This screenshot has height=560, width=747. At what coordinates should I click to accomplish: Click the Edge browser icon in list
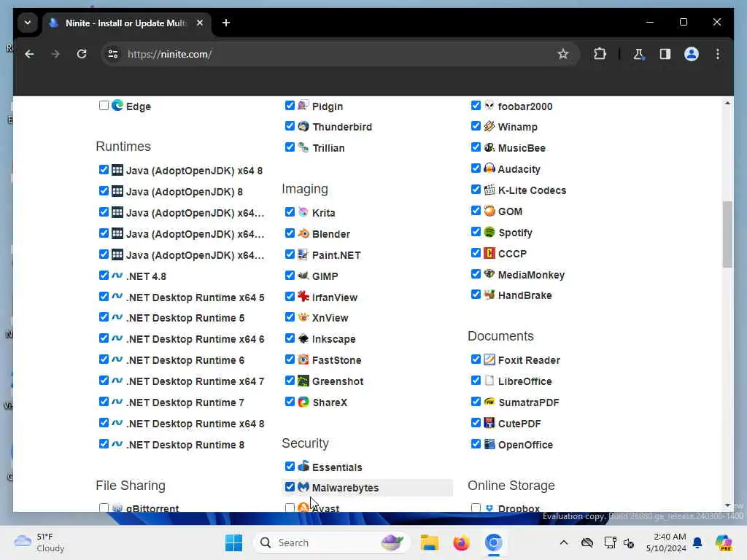117,105
